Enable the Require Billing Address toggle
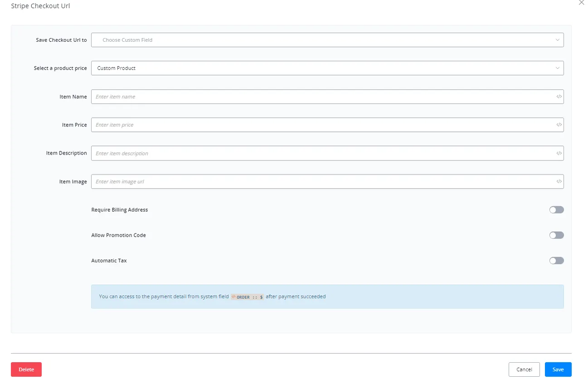 [556, 210]
